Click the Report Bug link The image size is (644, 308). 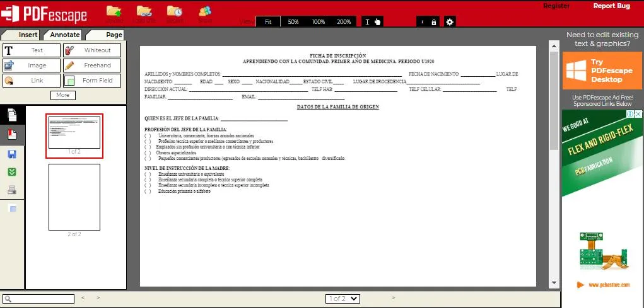[x=612, y=6]
